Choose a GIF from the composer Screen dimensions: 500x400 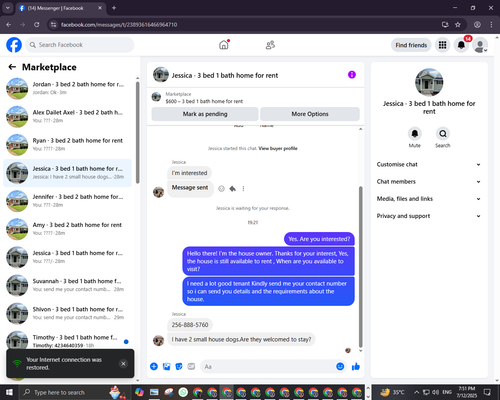point(191,367)
